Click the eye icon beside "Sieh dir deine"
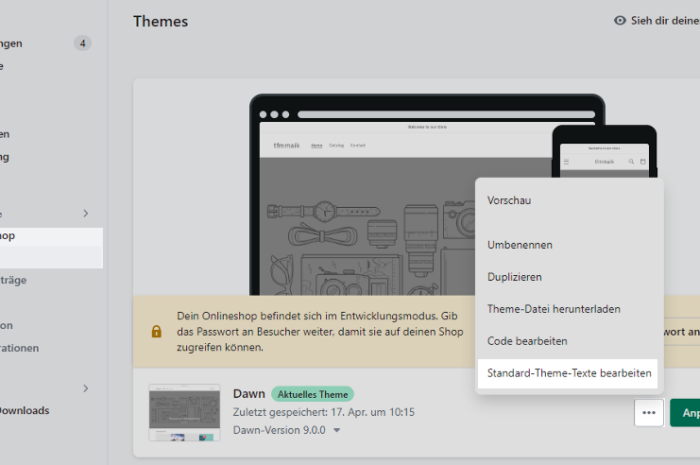The image size is (700, 465). [x=620, y=20]
